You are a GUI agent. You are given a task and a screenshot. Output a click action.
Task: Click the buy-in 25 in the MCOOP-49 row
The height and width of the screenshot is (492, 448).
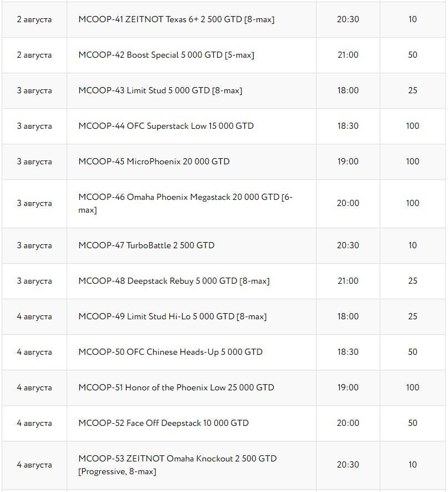[x=412, y=317]
